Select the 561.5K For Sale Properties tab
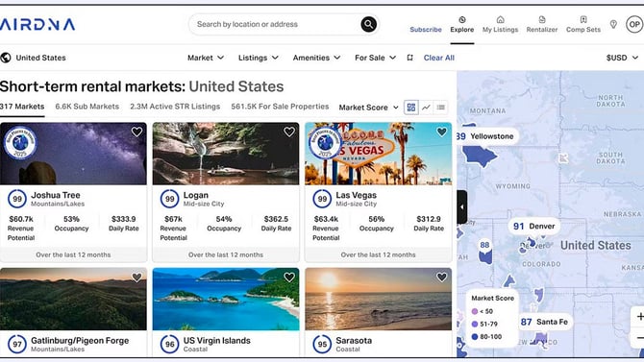644x362 pixels. (x=280, y=107)
